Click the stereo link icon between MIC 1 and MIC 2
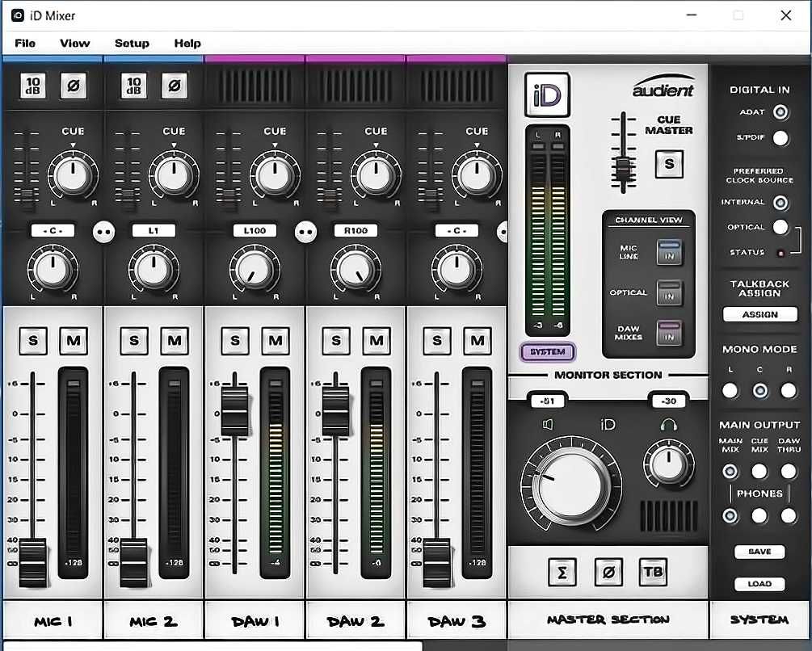 point(103,232)
